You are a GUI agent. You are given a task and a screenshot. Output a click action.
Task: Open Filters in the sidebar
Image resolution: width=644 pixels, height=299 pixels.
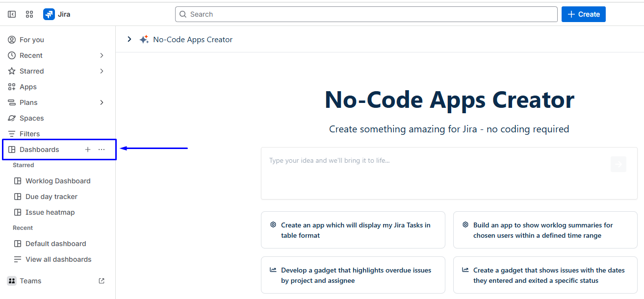pos(29,134)
